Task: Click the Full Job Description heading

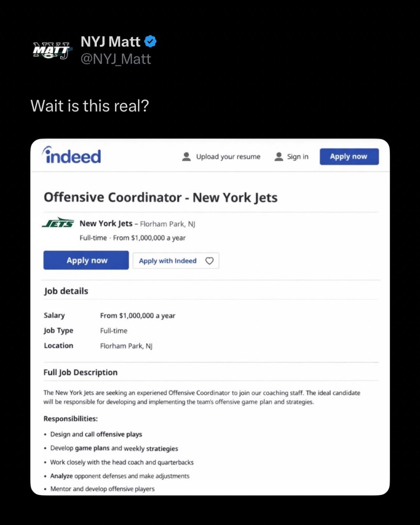Action: tap(81, 372)
